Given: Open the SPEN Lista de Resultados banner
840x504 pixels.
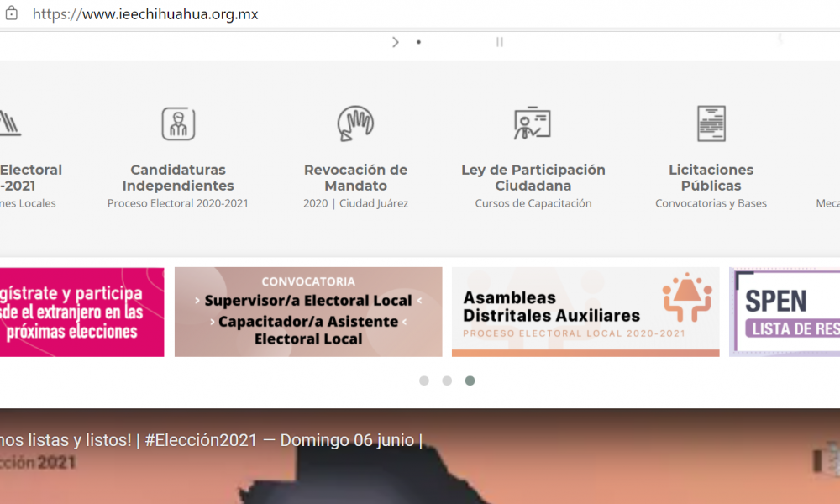Looking at the screenshot, I should click(785, 312).
